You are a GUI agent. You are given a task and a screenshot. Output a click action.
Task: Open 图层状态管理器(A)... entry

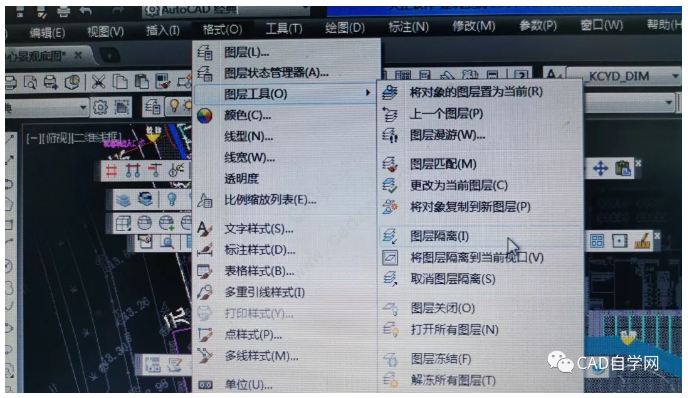coord(286,73)
